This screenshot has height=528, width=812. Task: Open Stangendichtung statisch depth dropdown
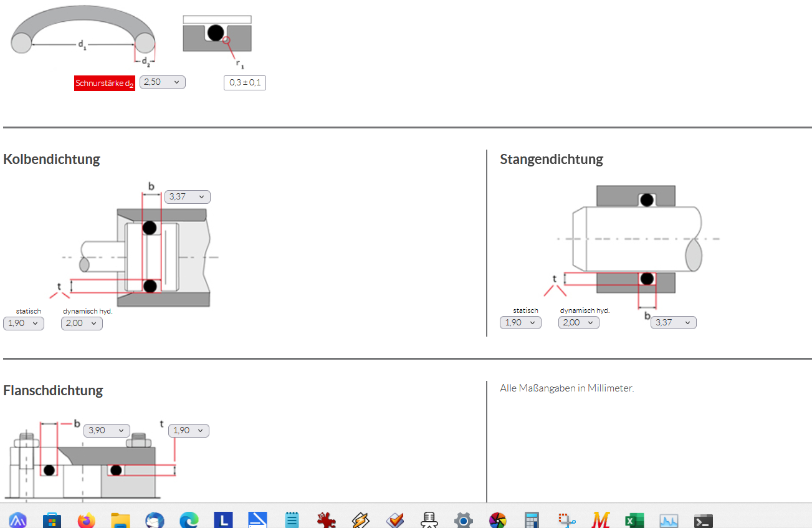520,323
